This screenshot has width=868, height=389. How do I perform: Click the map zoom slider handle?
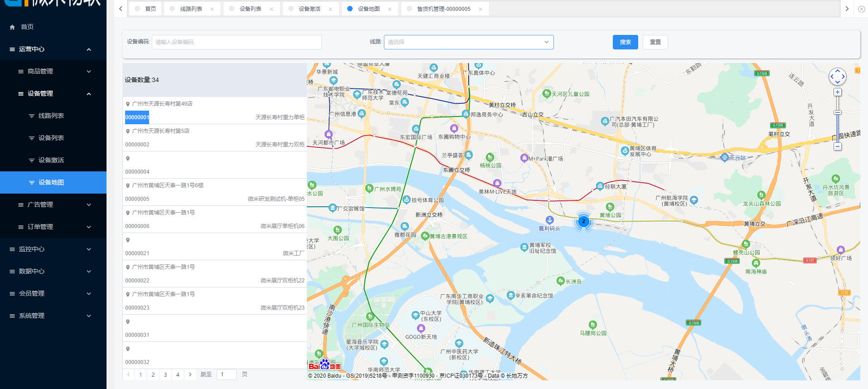point(838,112)
